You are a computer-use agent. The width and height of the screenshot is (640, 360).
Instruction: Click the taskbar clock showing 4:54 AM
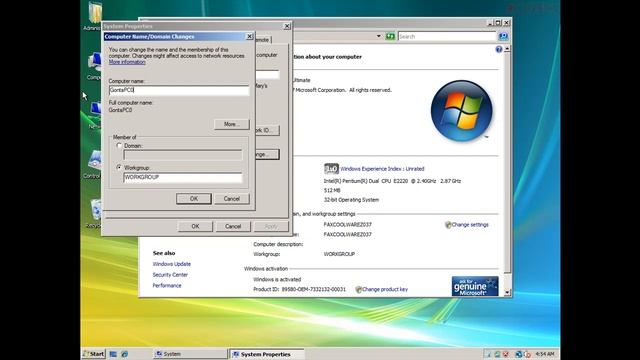[545, 354]
